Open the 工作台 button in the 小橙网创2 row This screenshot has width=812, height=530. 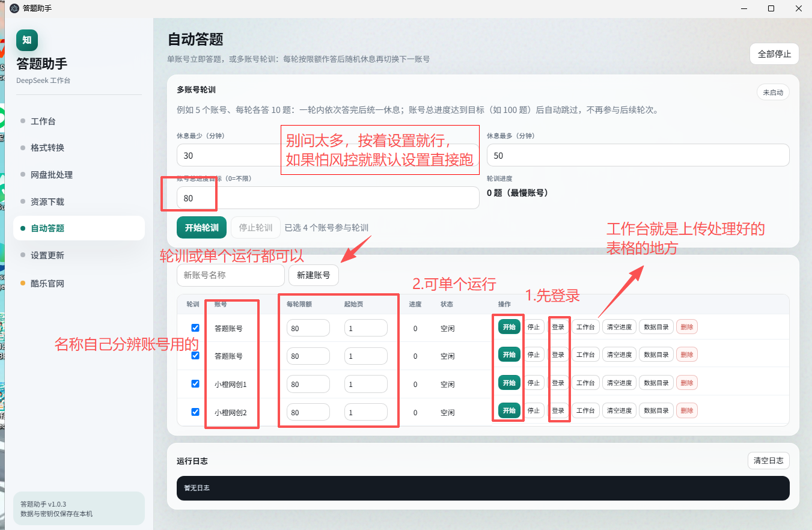coord(585,410)
